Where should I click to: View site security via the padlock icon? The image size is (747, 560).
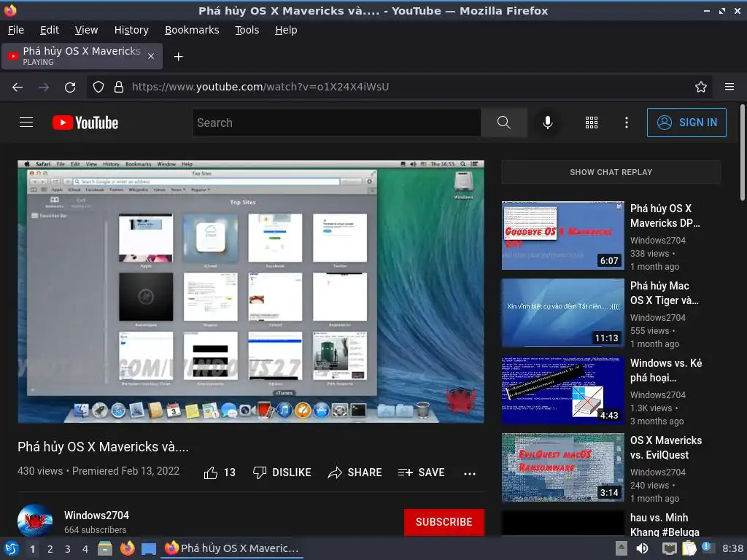point(119,87)
